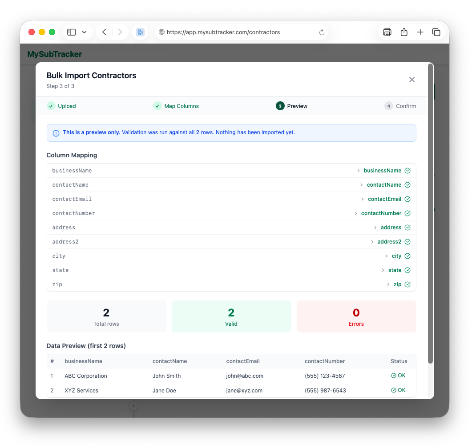Show tab overview icon
The height and width of the screenshot is (448, 476).
click(436, 32)
